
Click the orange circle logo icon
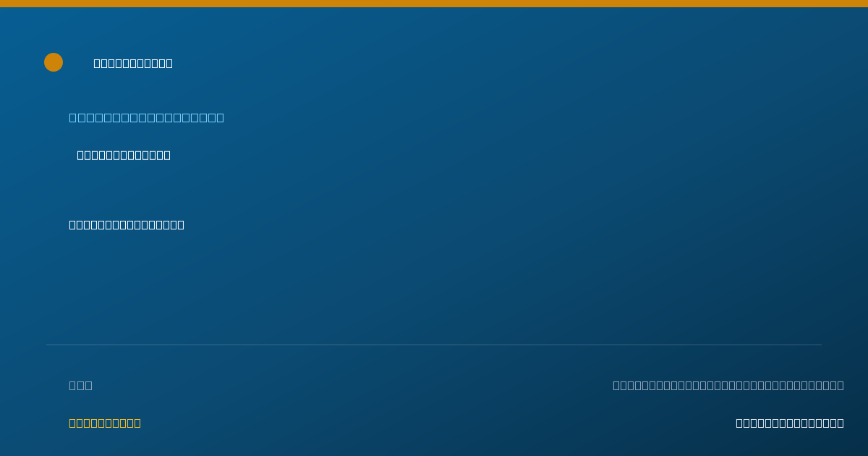54,62
